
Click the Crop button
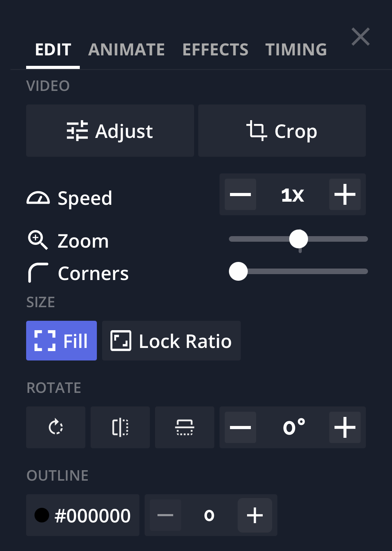click(282, 131)
